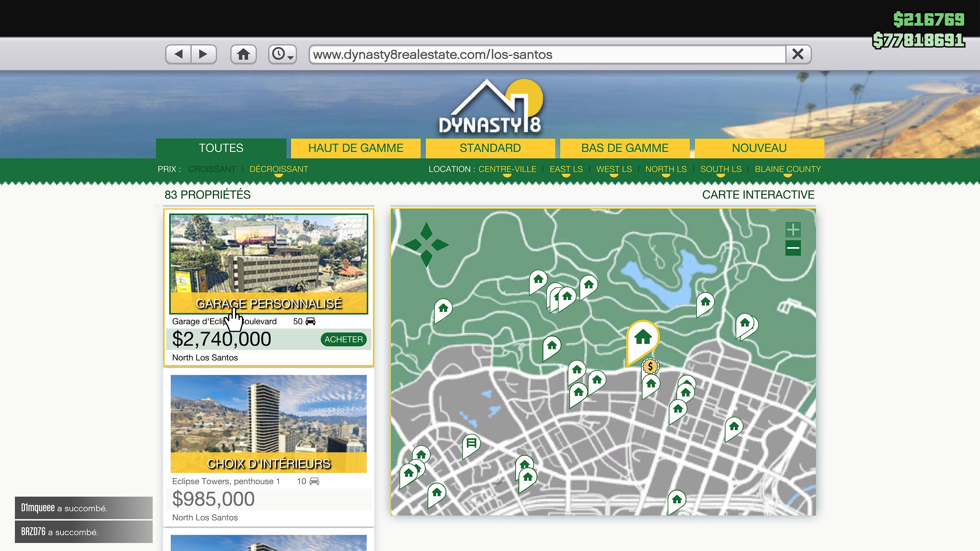
Task: Zoom out the map with minus icon
Action: [793, 248]
